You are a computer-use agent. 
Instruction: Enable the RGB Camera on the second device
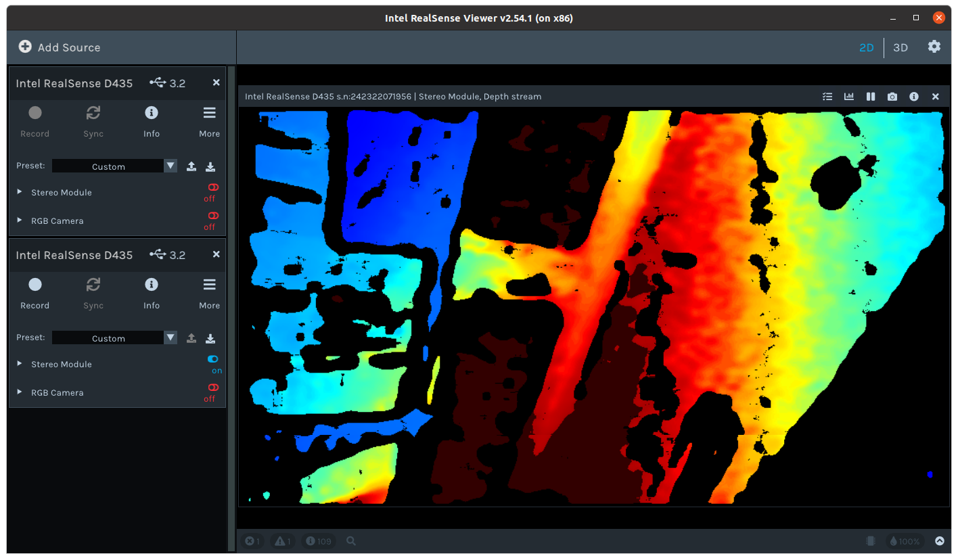212,387
